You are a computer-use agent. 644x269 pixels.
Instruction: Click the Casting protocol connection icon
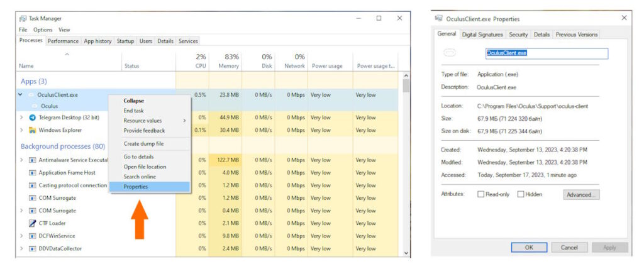(x=33, y=185)
